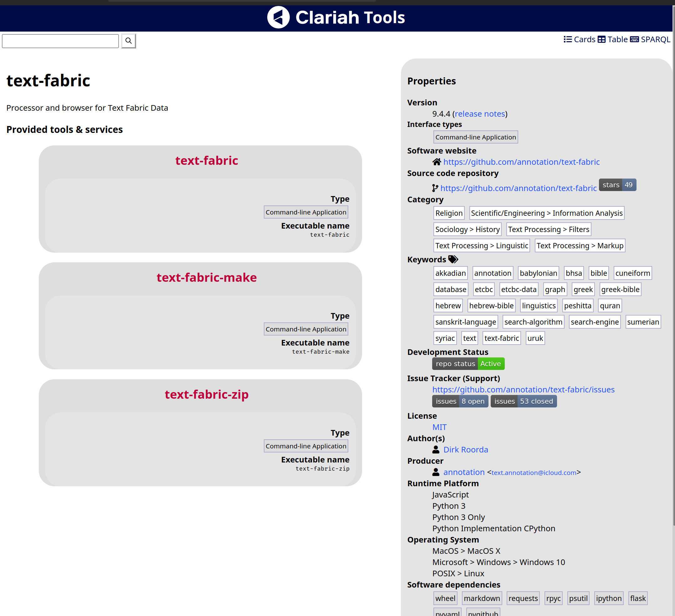Screen dimensions: 675x616
Task: Click the repo status Active badge
Action: pyautogui.click(x=468, y=364)
